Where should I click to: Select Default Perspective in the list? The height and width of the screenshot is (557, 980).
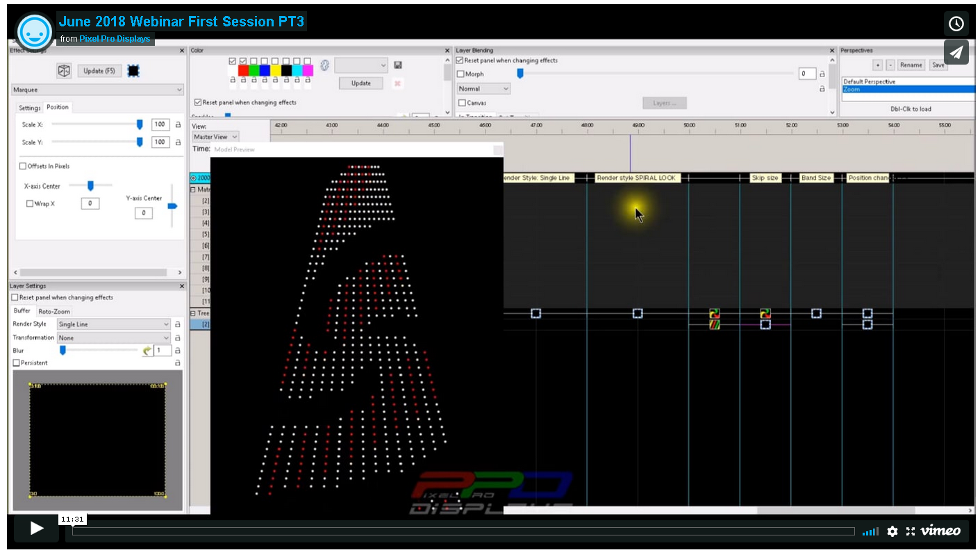[908, 81]
